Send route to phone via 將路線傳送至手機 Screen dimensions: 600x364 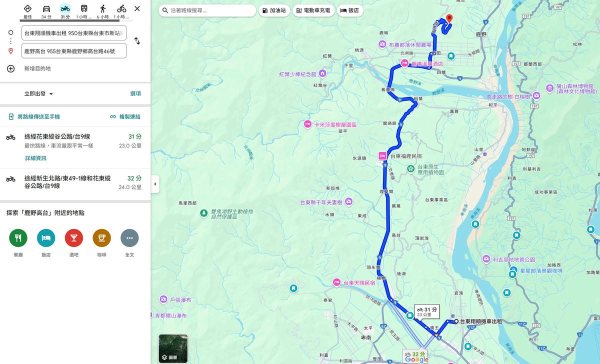34,116
